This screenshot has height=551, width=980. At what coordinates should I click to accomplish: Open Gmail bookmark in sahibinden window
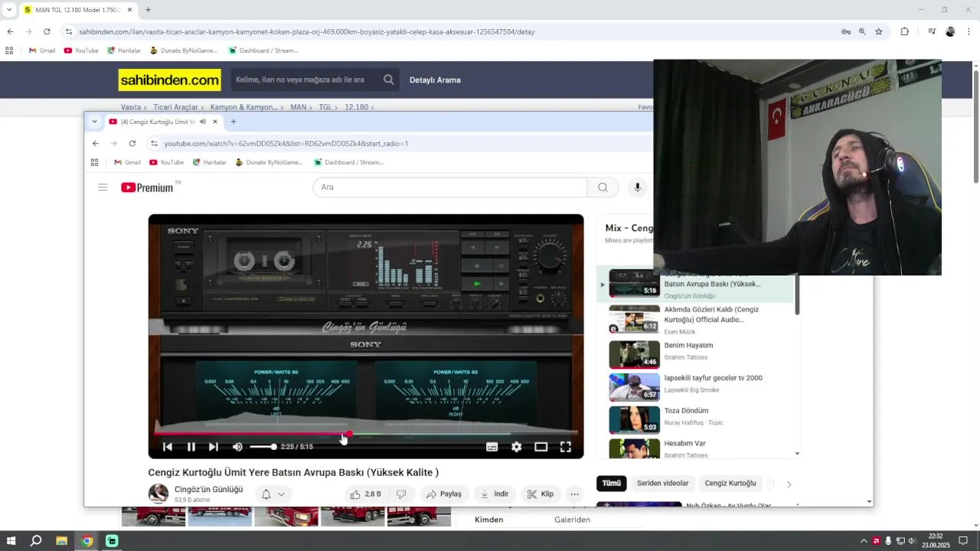click(x=42, y=51)
